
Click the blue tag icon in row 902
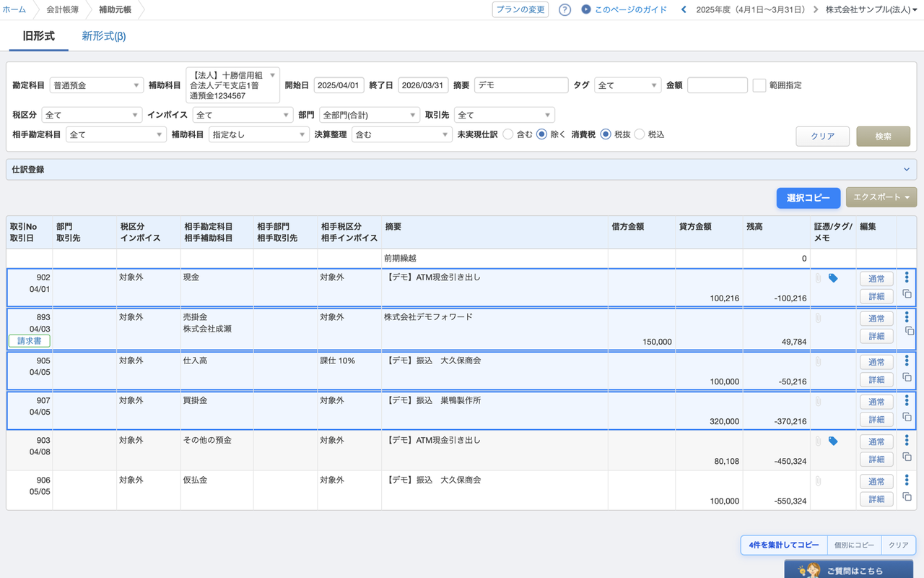click(833, 278)
